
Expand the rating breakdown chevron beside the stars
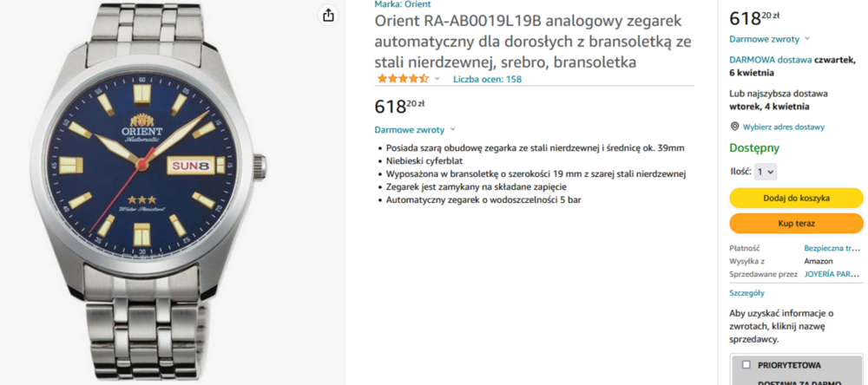(437, 79)
